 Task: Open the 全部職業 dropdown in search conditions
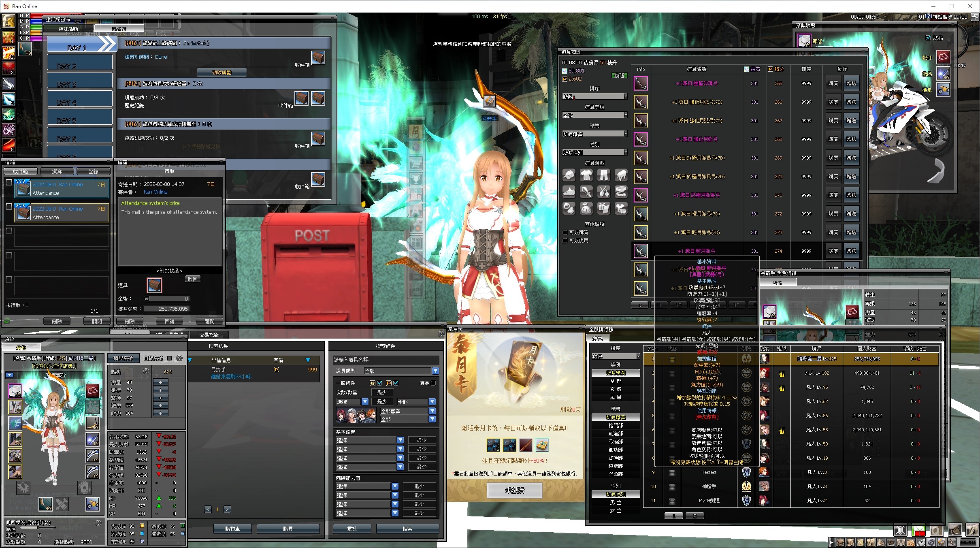[408, 411]
